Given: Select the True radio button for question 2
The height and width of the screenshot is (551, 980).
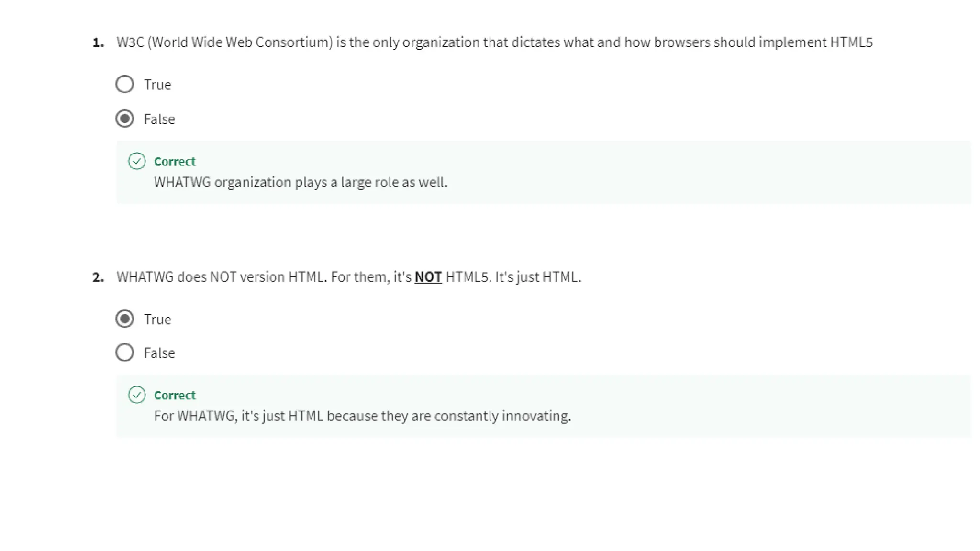Looking at the screenshot, I should [124, 319].
